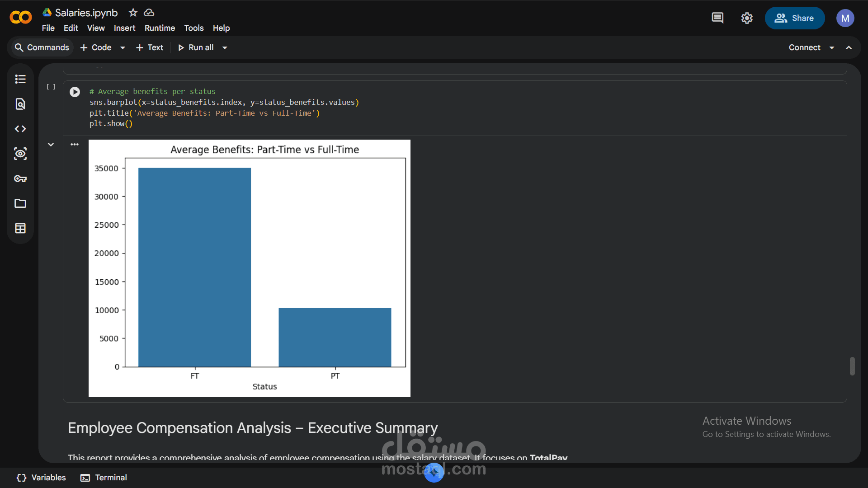Open the Files folder icon
This screenshot has width=868, height=488.
pyautogui.click(x=20, y=203)
